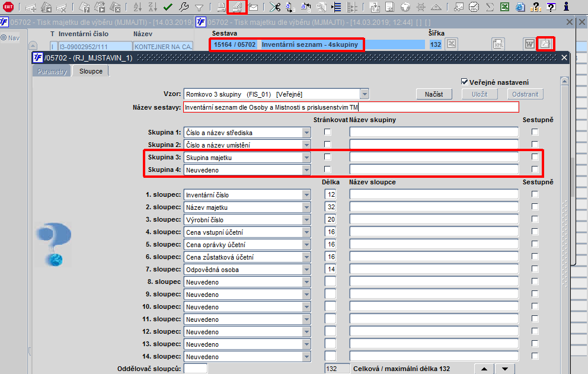The width and height of the screenshot is (588, 374).
Task: Select the Sloupce tab
Action: click(91, 71)
